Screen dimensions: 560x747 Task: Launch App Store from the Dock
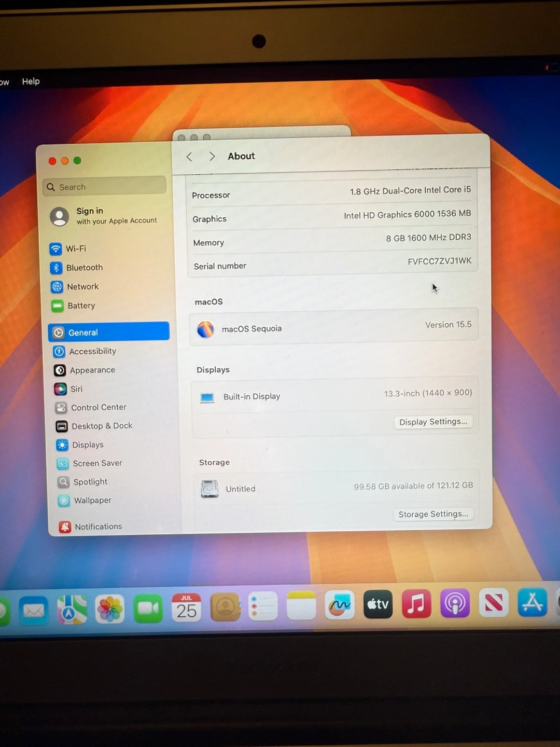pos(532,602)
